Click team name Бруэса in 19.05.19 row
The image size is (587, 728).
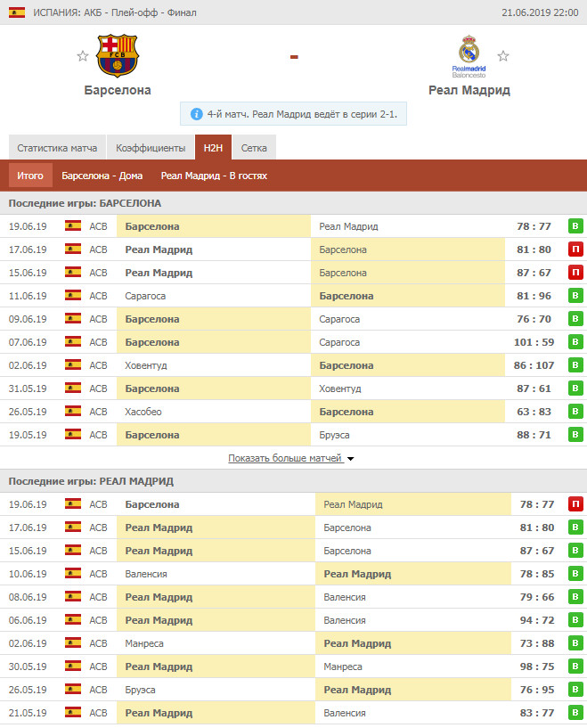(334, 435)
